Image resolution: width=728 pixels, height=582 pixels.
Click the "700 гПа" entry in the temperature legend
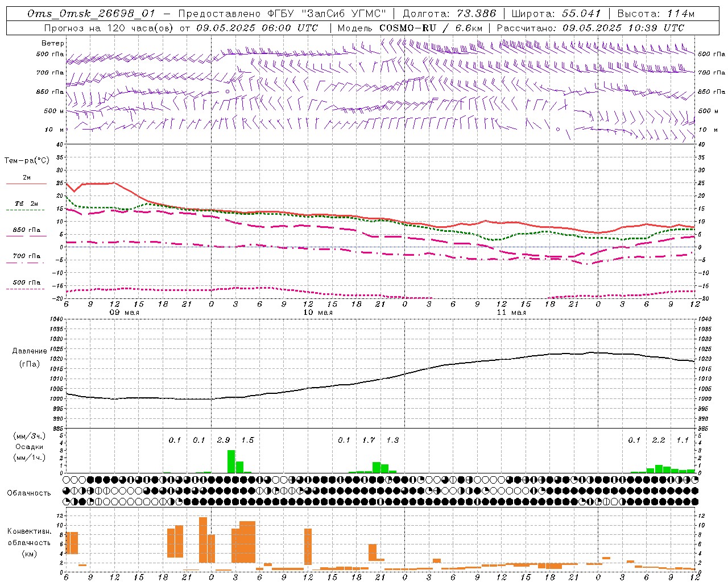click(x=27, y=256)
